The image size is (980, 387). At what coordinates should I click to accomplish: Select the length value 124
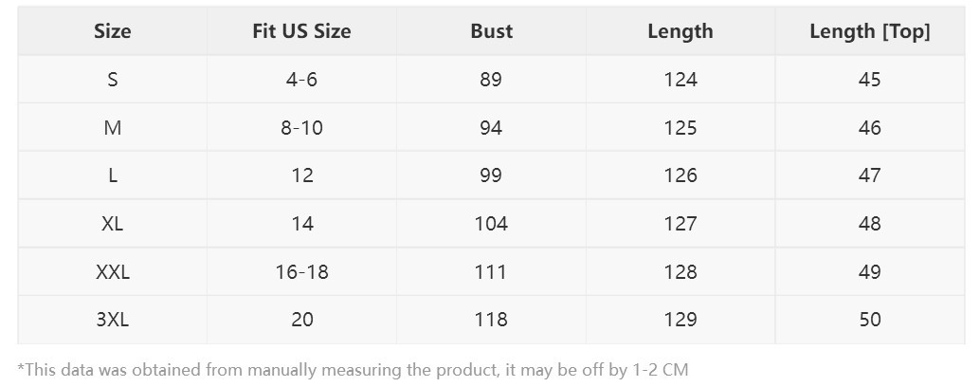[x=681, y=80]
